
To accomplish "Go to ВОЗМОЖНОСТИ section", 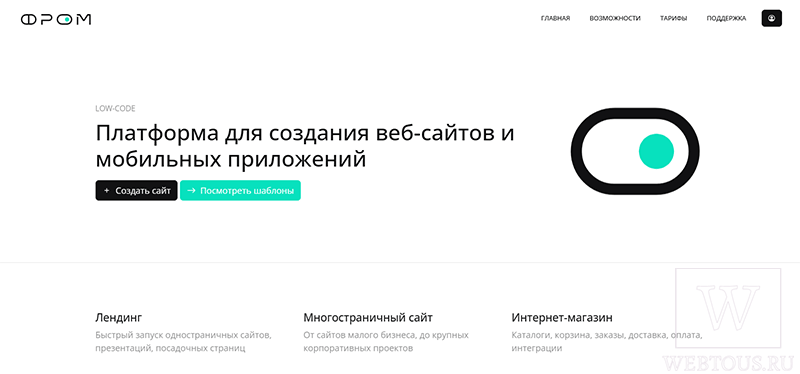I will click(615, 18).
